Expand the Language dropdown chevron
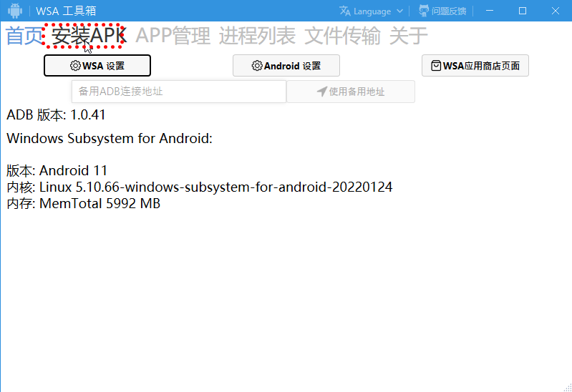572x392 pixels. coord(399,11)
